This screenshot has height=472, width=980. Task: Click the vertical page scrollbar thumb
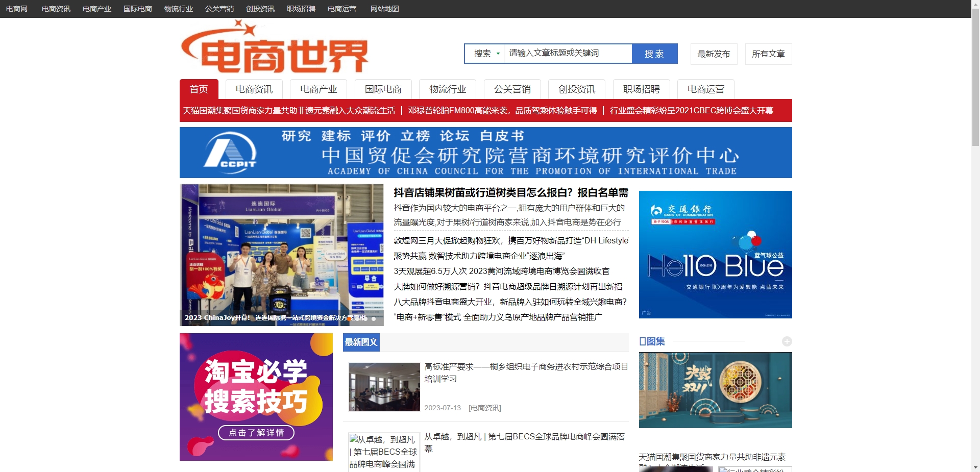click(975, 77)
